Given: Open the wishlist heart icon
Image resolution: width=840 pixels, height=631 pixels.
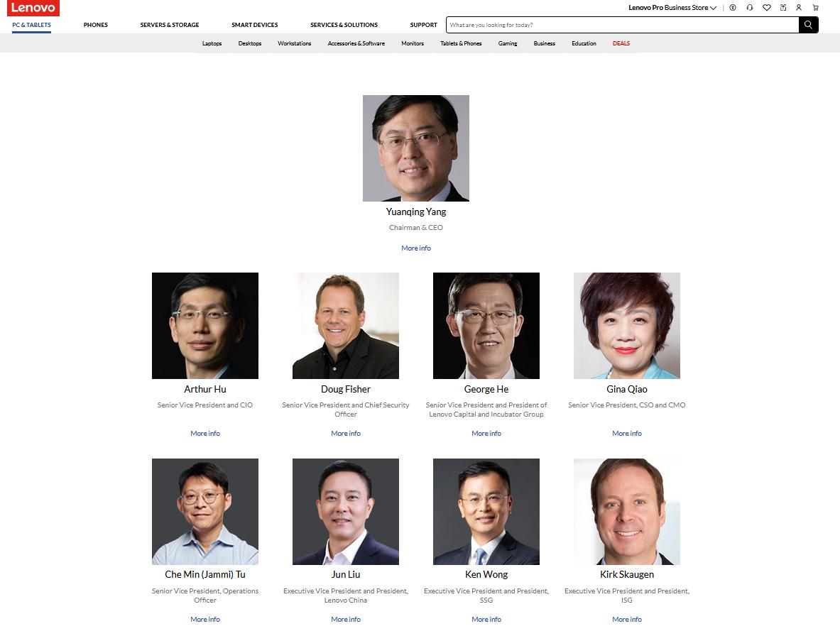Looking at the screenshot, I should (767, 8).
